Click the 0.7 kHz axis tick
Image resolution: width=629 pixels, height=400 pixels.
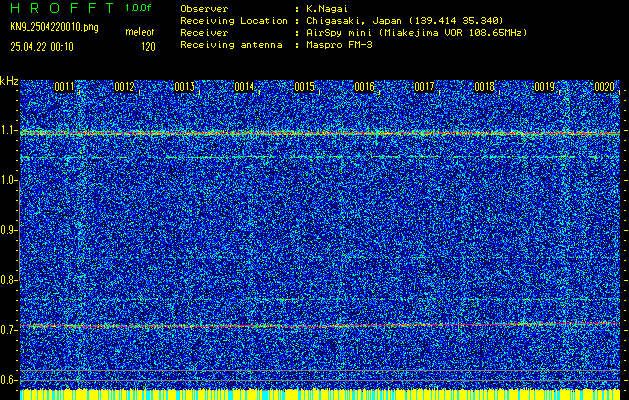tap(8, 330)
